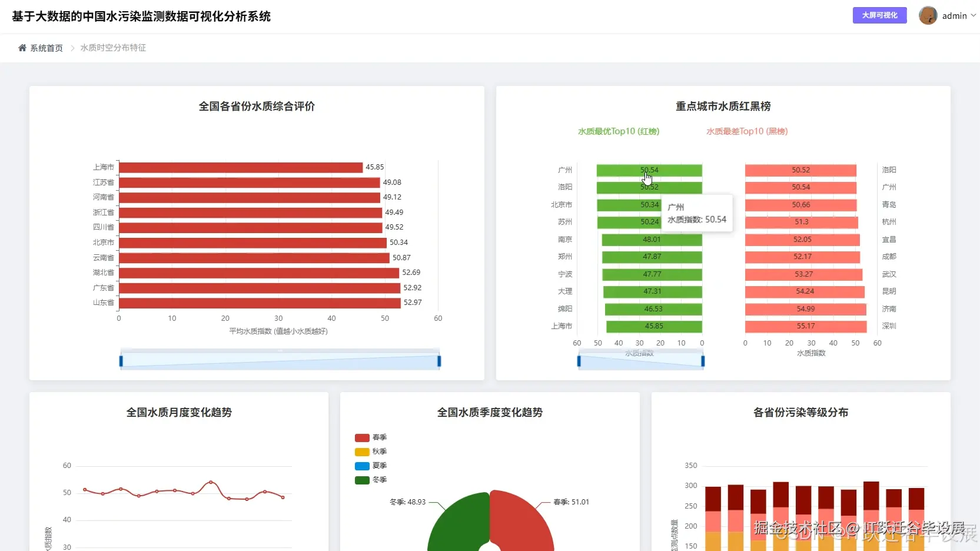Screen dimensions: 980x551
Task: Click 冬季: 48.93 pie label
Action: 407,502
